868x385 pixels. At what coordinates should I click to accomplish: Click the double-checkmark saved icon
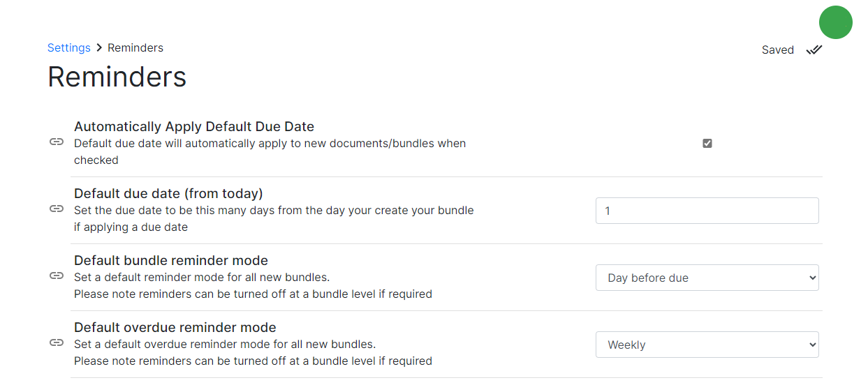click(814, 50)
